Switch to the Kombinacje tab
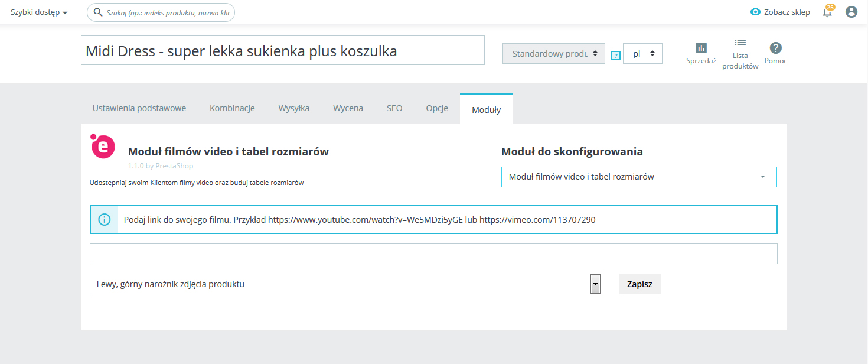 (232, 108)
